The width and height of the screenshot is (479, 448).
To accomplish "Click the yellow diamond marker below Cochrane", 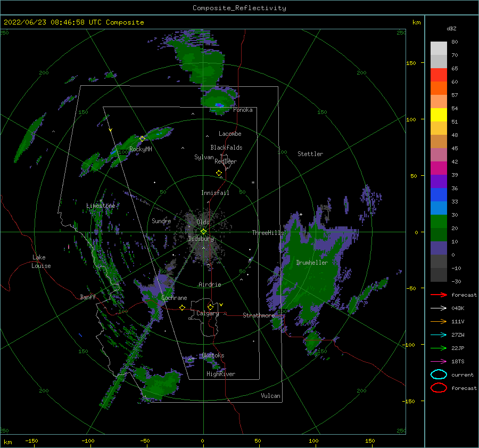I will coord(182,308).
